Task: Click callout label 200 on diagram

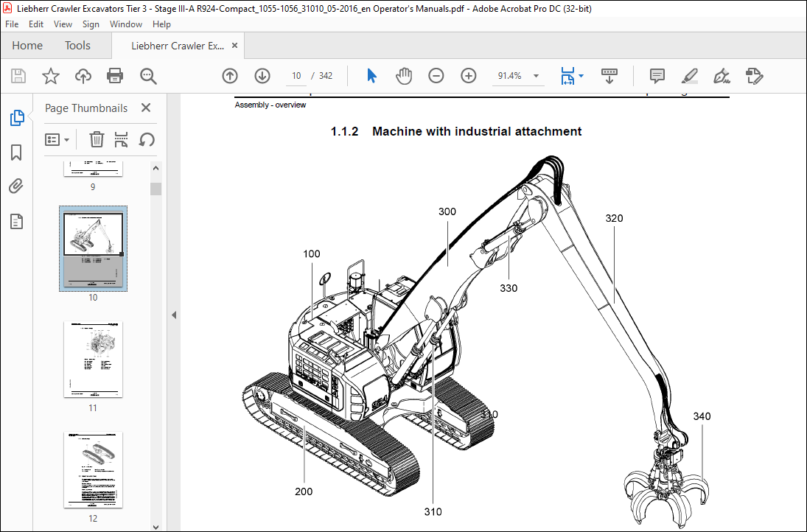Action: pos(304,491)
